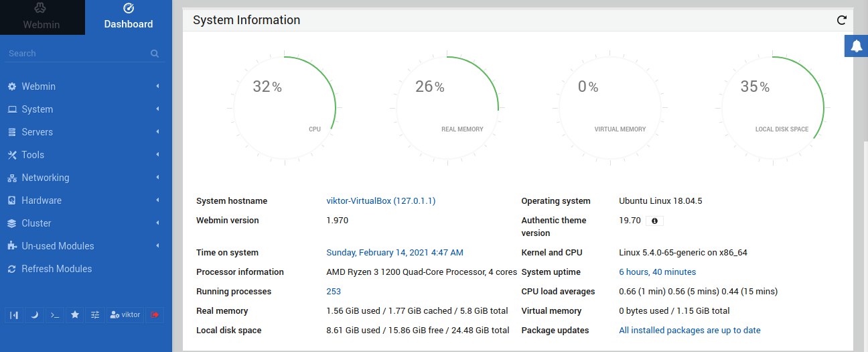Click the virtual memory value 0 bytes used
The width and height of the screenshot is (868, 352).
(x=674, y=311)
